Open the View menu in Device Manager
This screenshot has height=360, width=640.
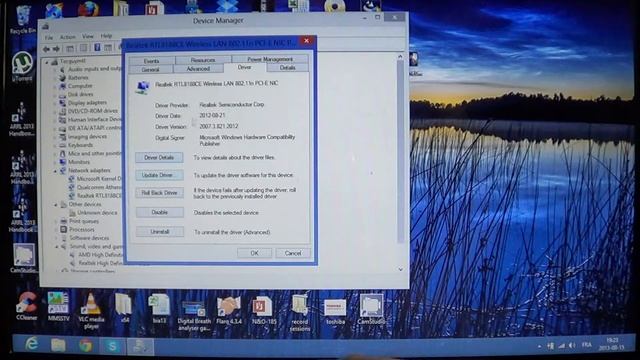click(88, 36)
